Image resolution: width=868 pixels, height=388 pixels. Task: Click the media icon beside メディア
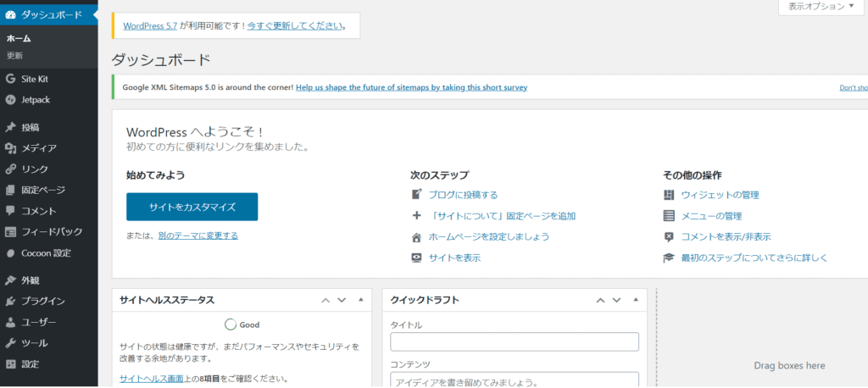10,148
